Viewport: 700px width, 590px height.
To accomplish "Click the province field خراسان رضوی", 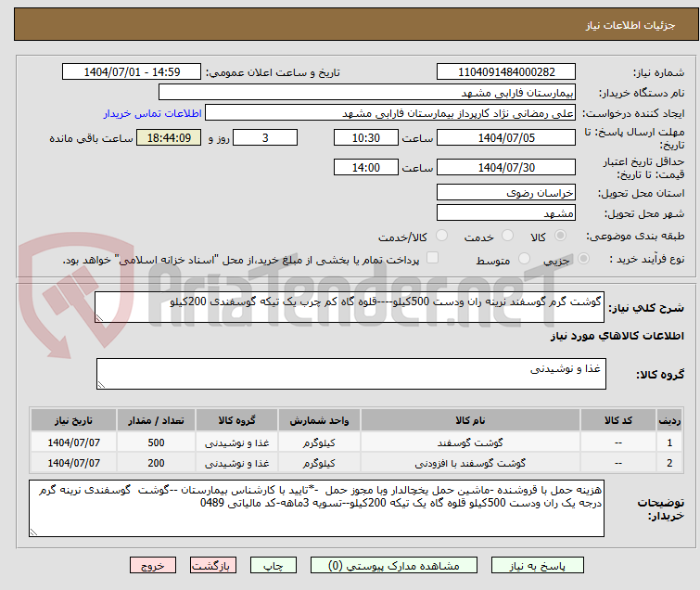I will click(506, 193).
